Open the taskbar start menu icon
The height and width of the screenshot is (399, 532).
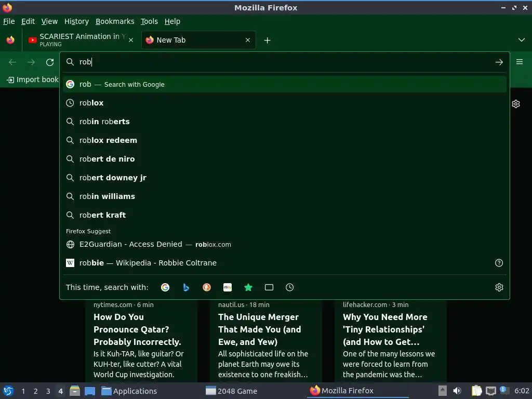(8, 391)
